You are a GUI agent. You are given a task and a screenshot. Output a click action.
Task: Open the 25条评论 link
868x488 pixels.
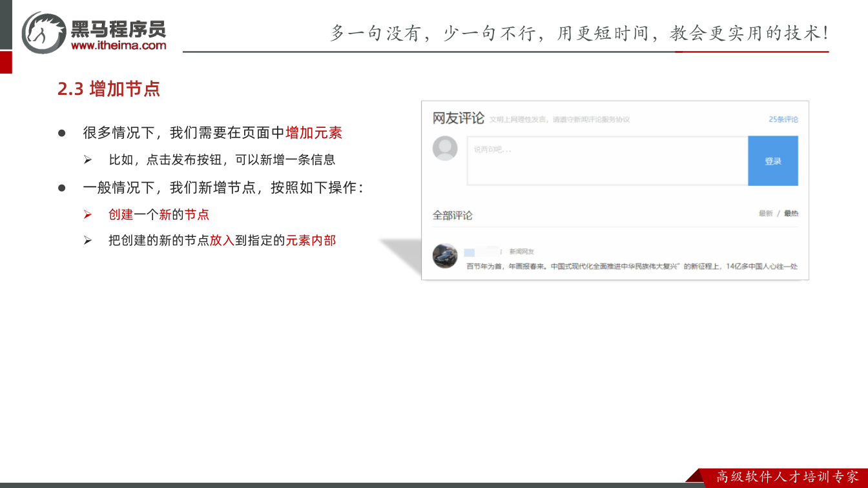[783, 119]
